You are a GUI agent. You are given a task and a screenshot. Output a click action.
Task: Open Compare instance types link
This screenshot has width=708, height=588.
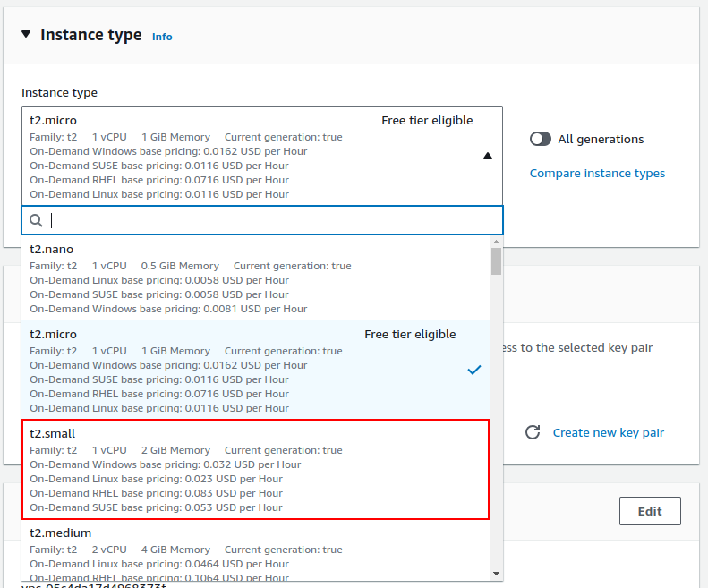tap(597, 173)
